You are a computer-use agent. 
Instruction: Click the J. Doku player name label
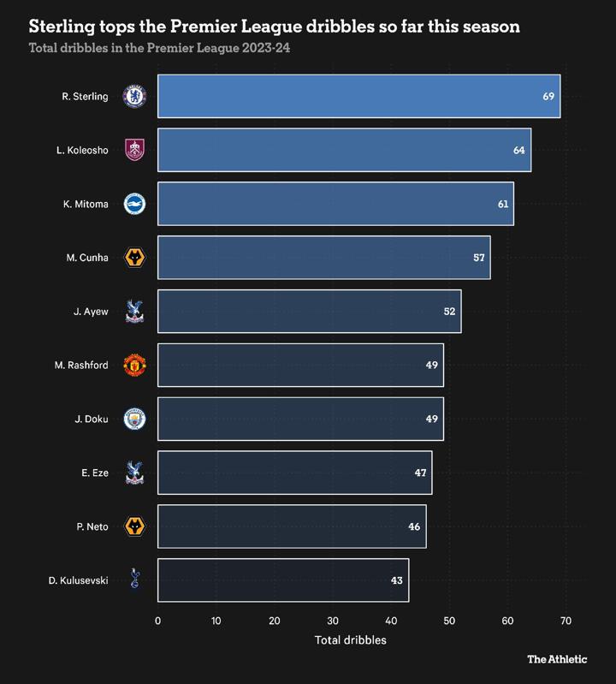click(92, 419)
